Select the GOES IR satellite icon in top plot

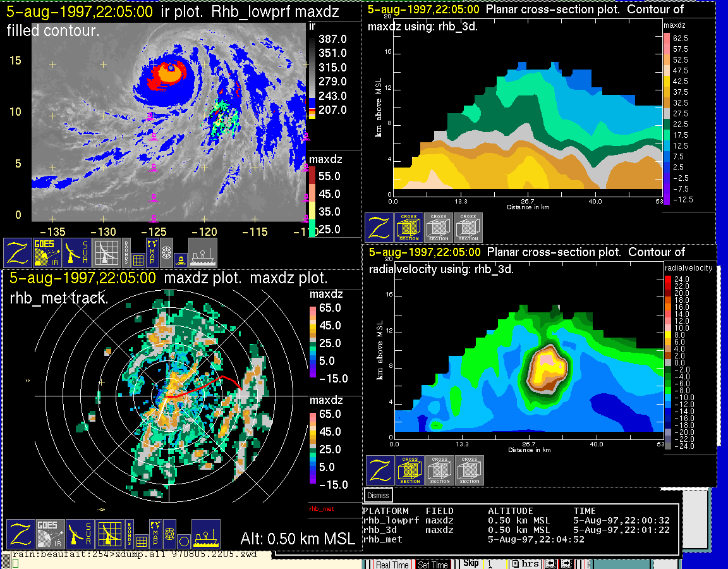tap(48, 253)
